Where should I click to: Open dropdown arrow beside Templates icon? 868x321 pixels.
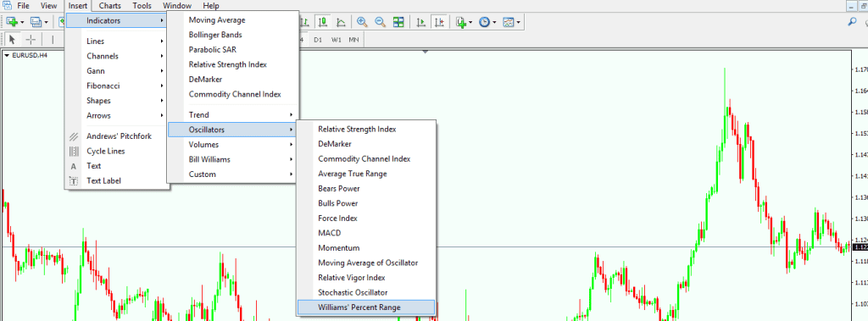click(518, 23)
